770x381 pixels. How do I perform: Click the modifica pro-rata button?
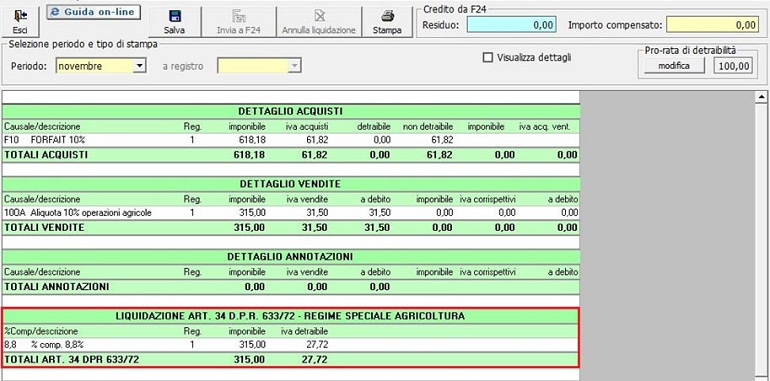(674, 66)
